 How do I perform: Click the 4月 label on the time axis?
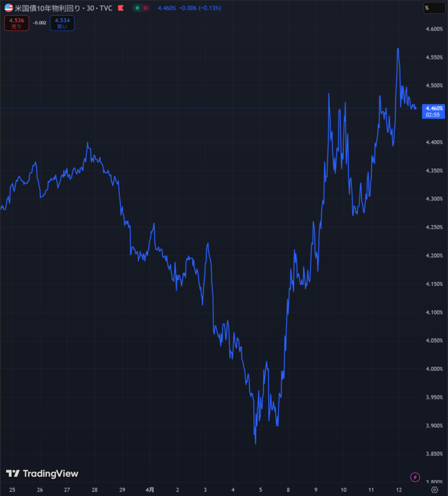(150, 490)
